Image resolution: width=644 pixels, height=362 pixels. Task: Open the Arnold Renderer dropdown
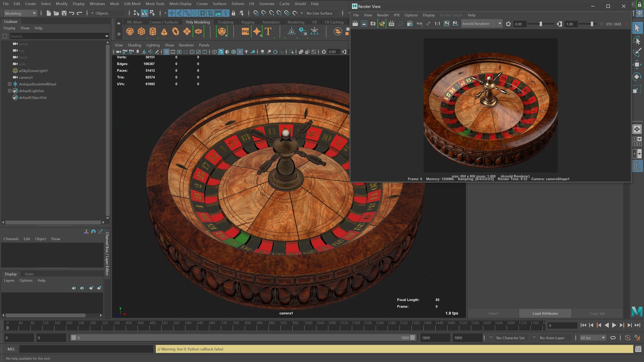click(x=482, y=24)
